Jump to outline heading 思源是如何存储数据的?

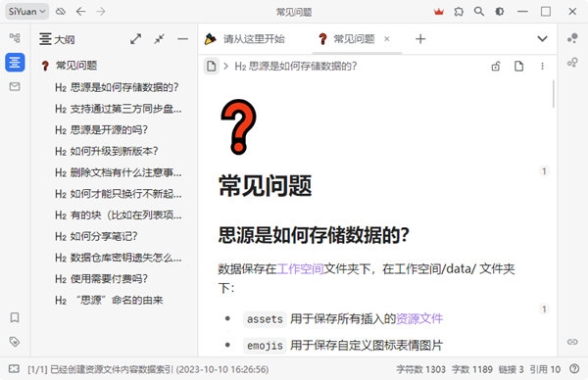pyautogui.click(x=117, y=87)
